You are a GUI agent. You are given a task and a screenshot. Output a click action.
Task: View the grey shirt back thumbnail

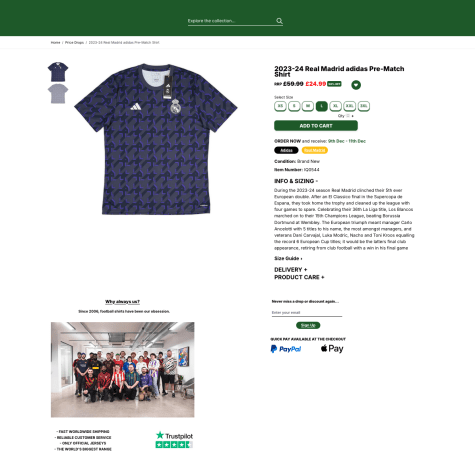58,94
